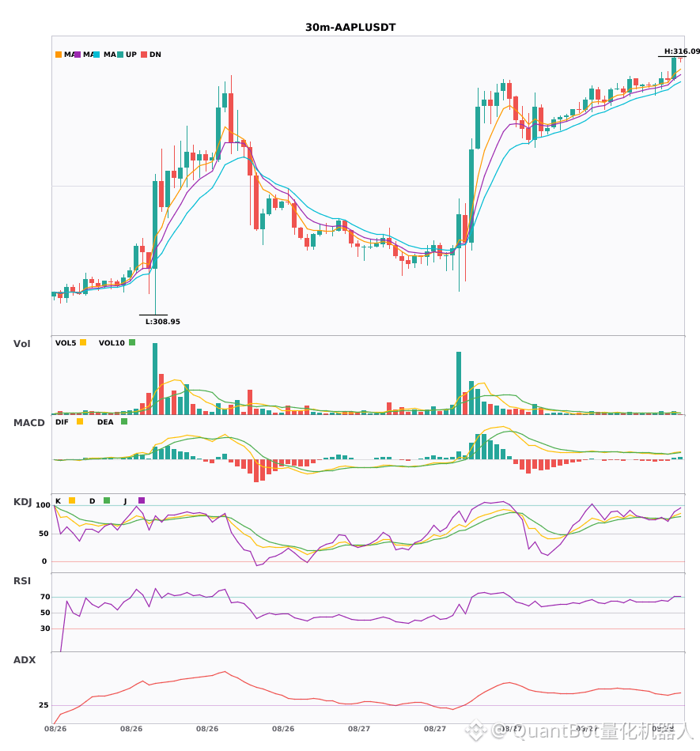700x751 pixels.
Task: Click the yellow VOL5 legend swatch
Action: click(83, 342)
